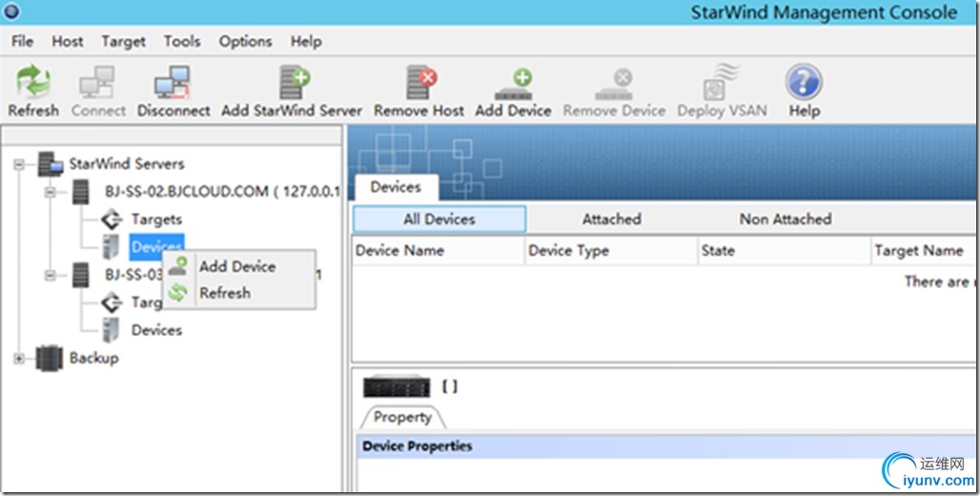The width and height of the screenshot is (980, 496).
Task: Select Devices label under BJ-SS-03
Action: [x=156, y=330]
